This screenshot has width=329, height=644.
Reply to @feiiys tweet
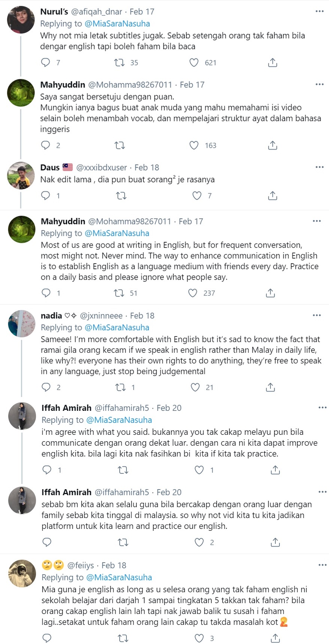click(47, 638)
